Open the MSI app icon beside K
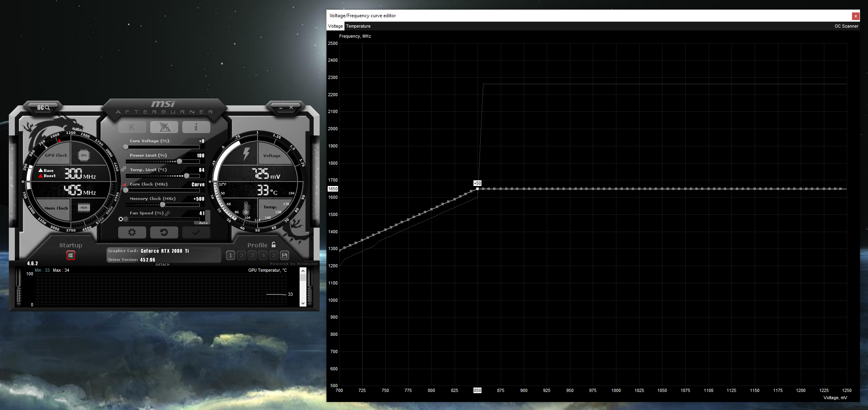This screenshot has width=868, height=410. 164,127
